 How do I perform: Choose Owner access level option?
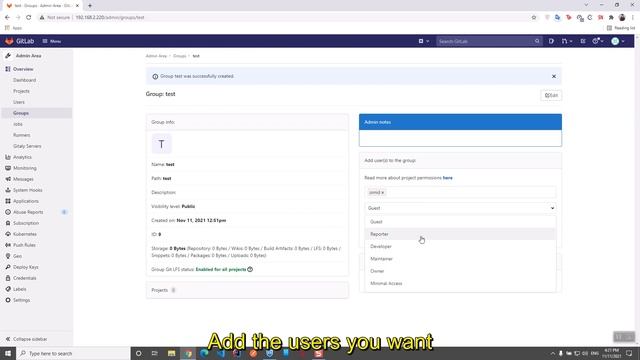pos(460,271)
